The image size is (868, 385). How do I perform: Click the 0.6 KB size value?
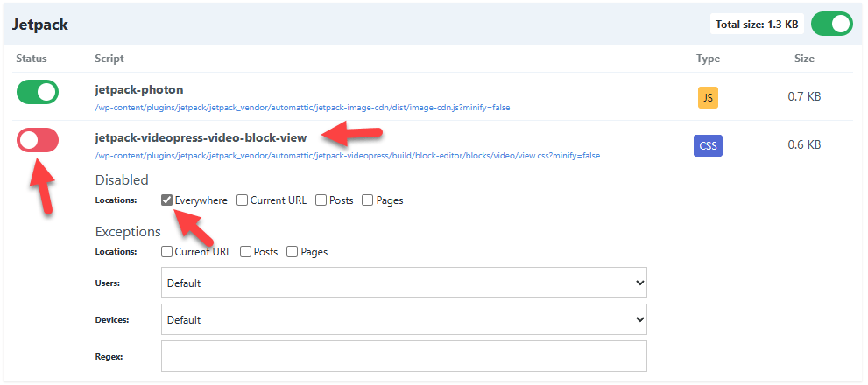[804, 145]
